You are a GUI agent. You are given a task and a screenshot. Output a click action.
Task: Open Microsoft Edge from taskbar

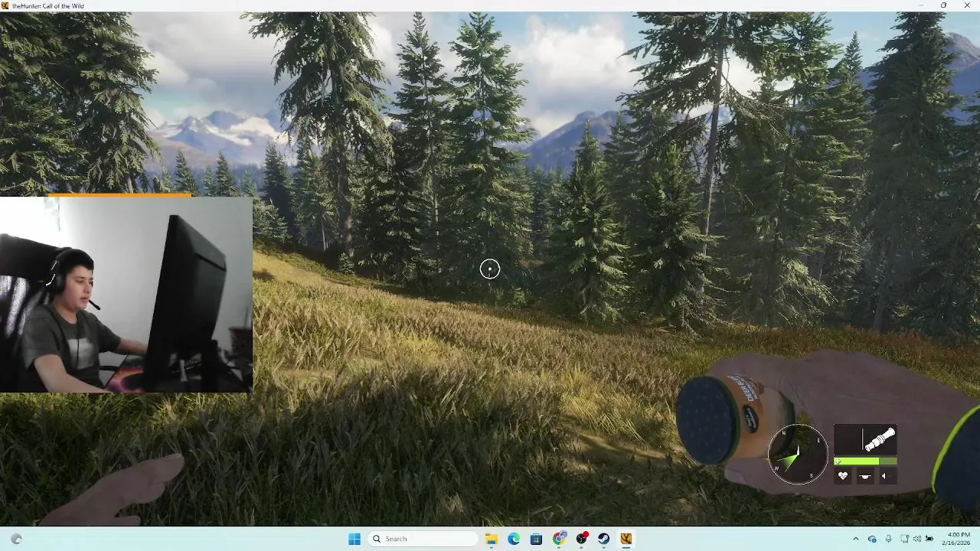point(514,539)
